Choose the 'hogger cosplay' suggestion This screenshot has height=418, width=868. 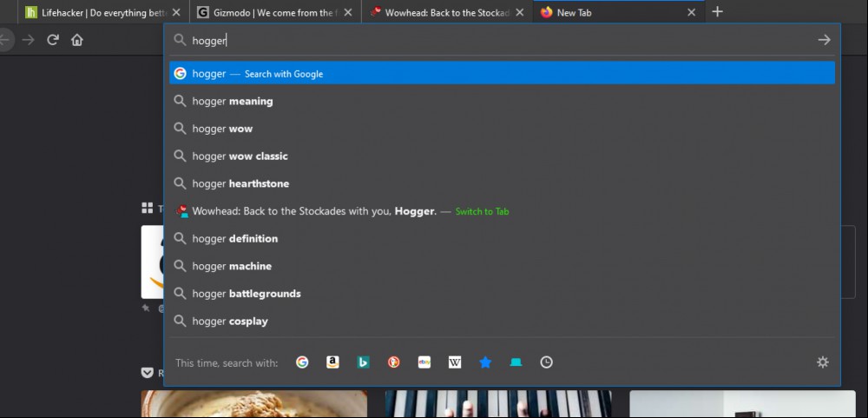pyautogui.click(x=502, y=321)
